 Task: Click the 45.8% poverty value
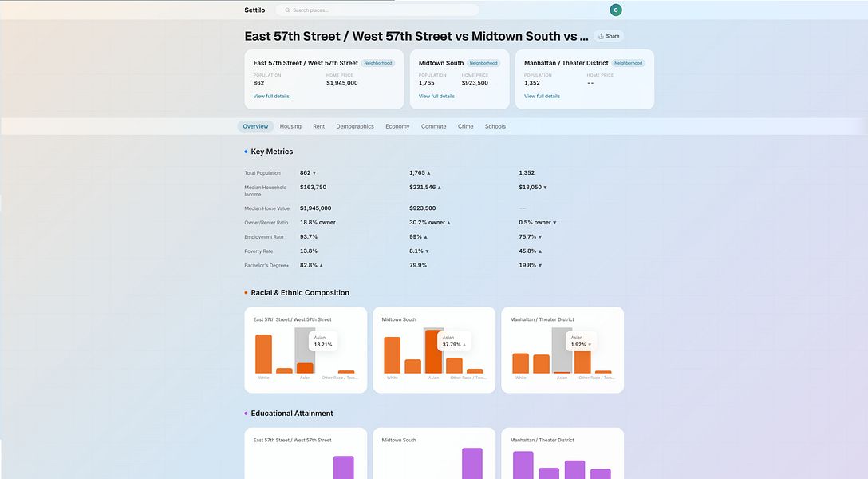coord(527,251)
